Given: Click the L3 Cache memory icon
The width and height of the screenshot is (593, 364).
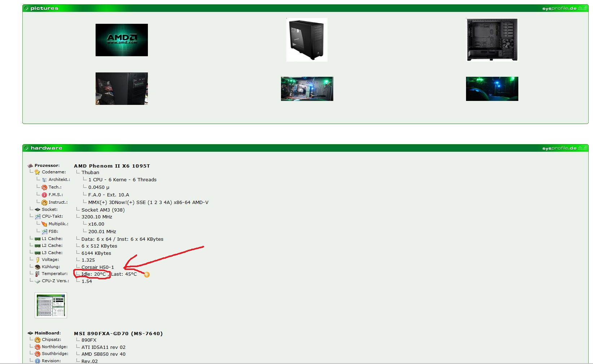Looking at the screenshot, I should (38, 253).
